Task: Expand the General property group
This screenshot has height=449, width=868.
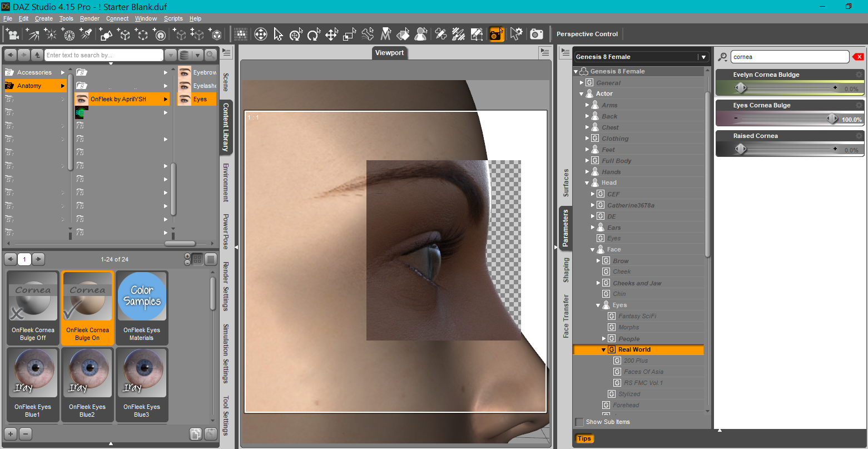Action: click(582, 83)
